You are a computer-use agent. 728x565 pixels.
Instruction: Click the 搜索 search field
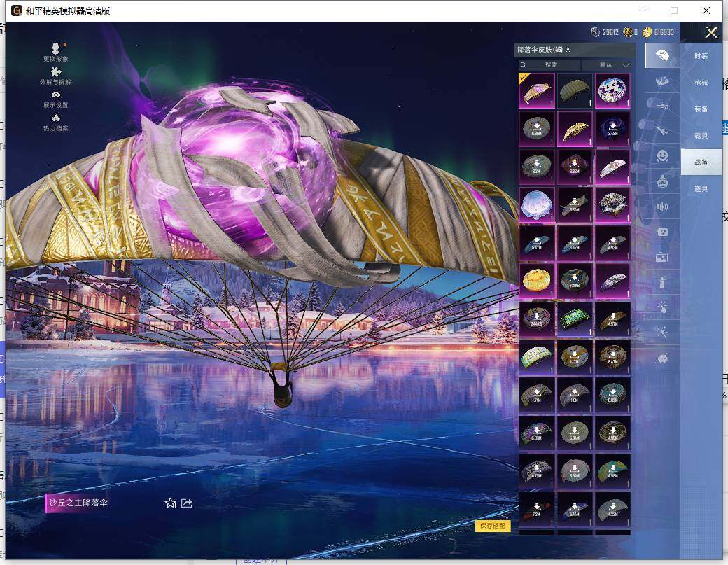coord(551,64)
